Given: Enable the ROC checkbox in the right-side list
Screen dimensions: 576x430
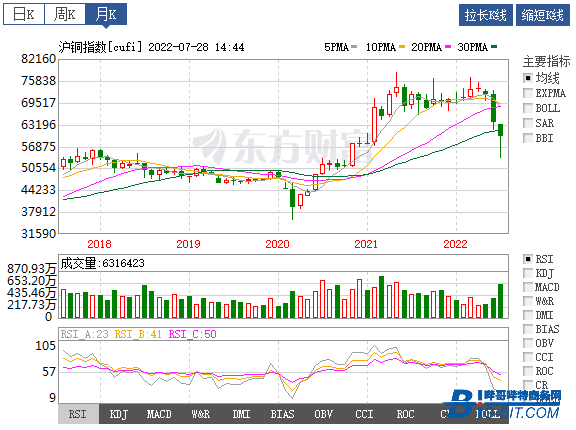Looking at the screenshot, I should [x=528, y=371].
